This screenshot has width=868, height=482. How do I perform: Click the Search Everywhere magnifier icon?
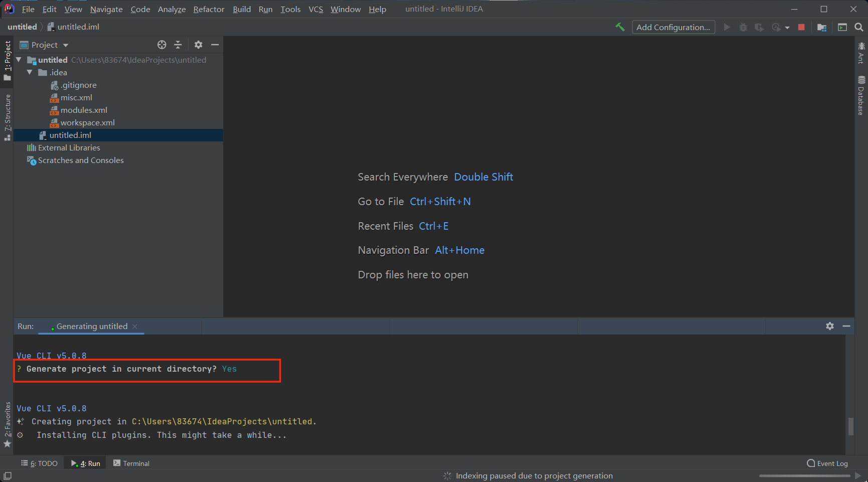point(859,27)
